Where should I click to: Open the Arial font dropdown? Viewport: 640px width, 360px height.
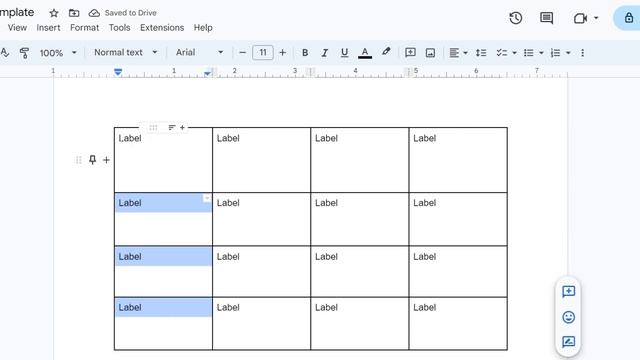199,53
